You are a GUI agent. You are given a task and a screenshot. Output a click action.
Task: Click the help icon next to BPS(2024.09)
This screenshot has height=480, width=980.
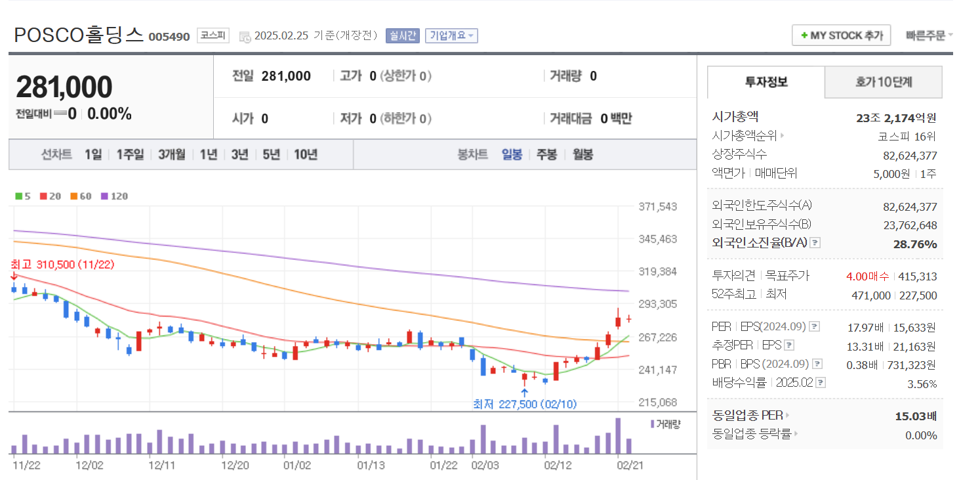tap(817, 364)
